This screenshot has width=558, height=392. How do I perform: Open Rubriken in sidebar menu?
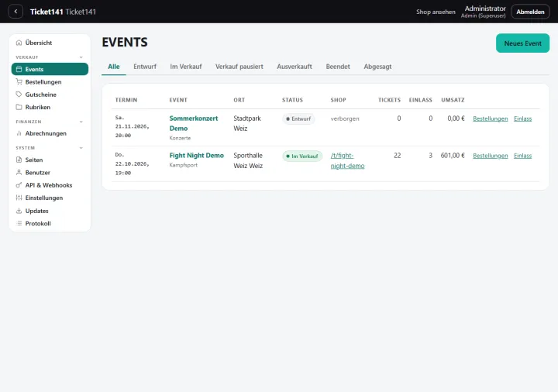pos(50,107)
